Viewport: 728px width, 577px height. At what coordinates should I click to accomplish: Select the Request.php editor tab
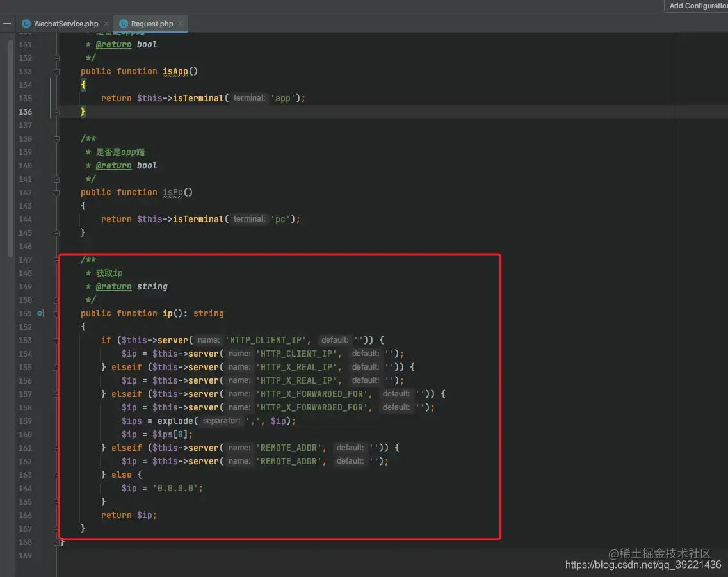point(151,24)
